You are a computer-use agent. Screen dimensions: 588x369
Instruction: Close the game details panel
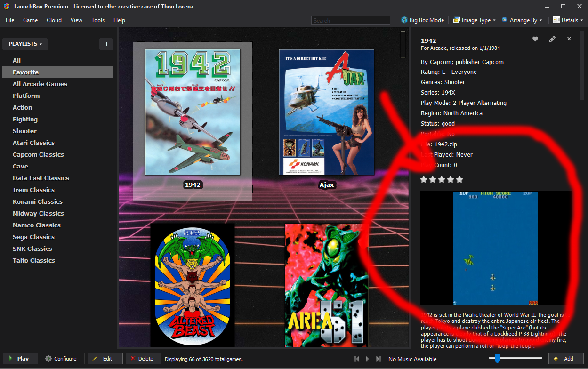point(569,39)
